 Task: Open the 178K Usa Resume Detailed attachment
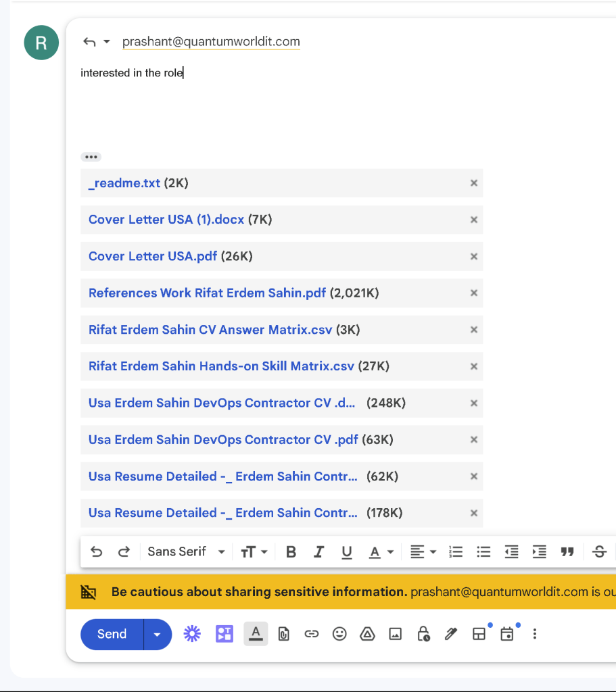[x=223, y=513]
